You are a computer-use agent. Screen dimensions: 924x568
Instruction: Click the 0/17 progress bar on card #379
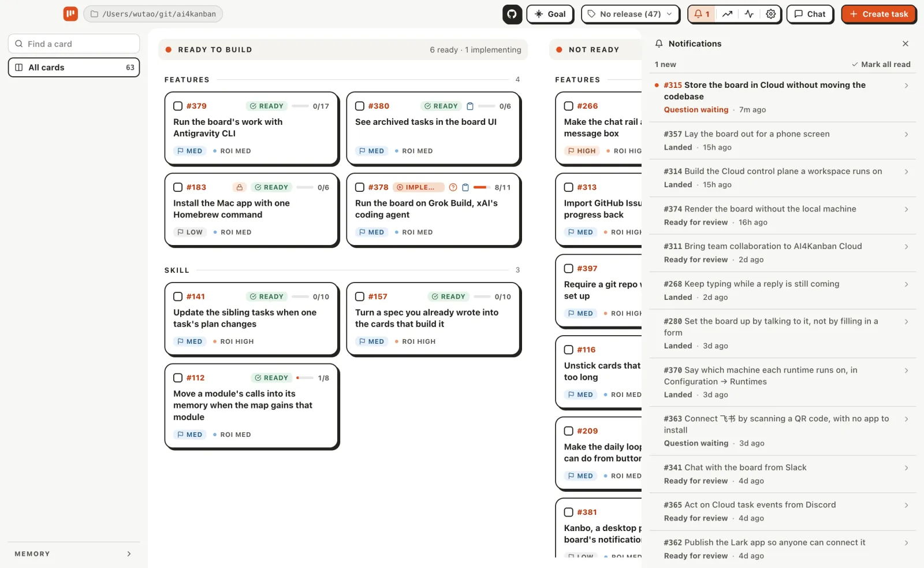[x=300, y=106]
